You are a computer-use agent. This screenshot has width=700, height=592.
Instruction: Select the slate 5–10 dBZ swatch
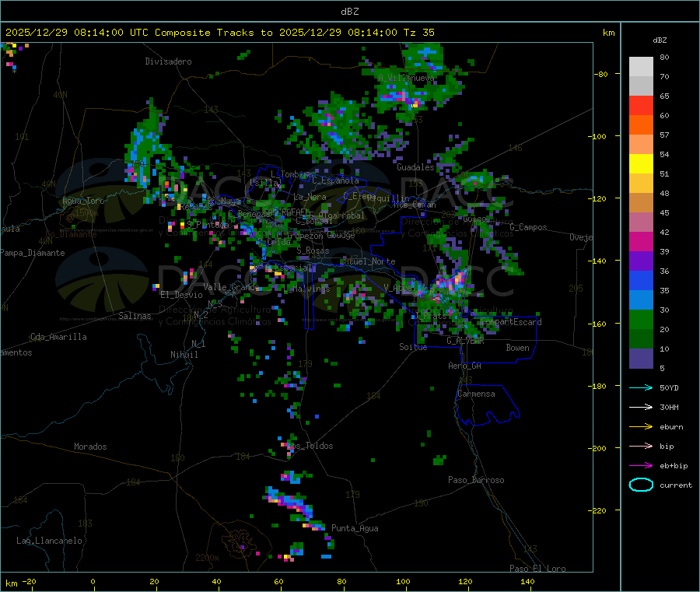[x=641, y=359]
